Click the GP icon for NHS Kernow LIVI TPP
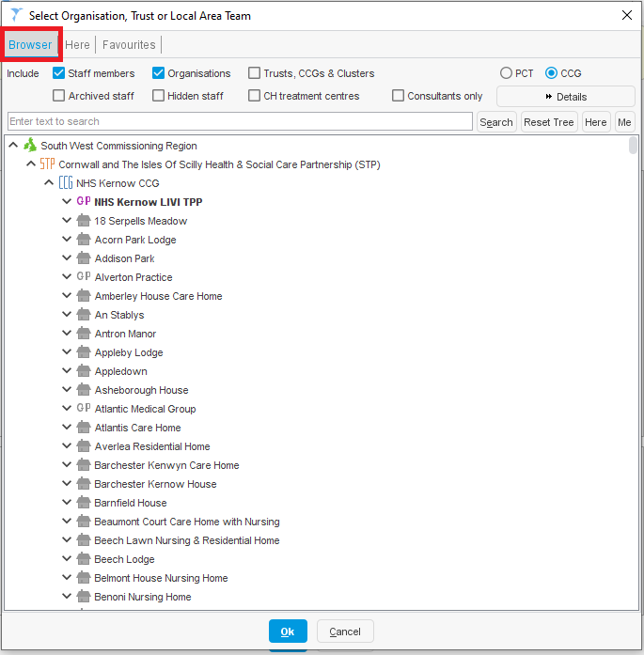This screenshot has height=655, width=644. pos(84,202)
